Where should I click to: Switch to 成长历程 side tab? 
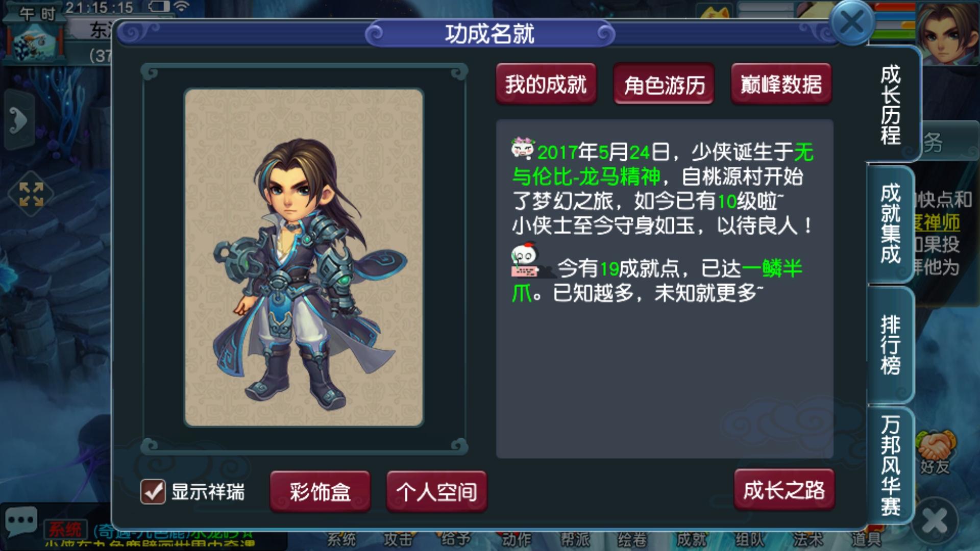pos(891,105)
